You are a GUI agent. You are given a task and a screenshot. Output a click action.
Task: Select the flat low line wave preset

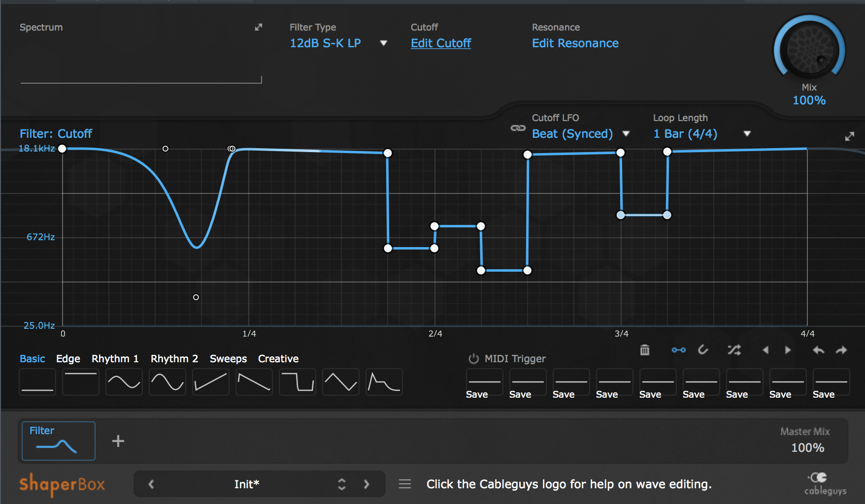point(37,382)
